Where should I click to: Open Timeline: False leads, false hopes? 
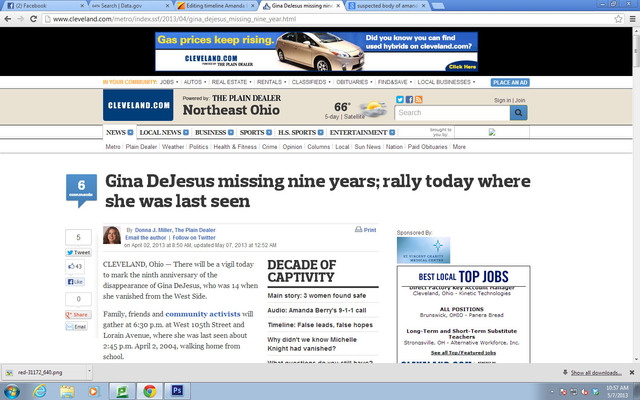(320, 325)
